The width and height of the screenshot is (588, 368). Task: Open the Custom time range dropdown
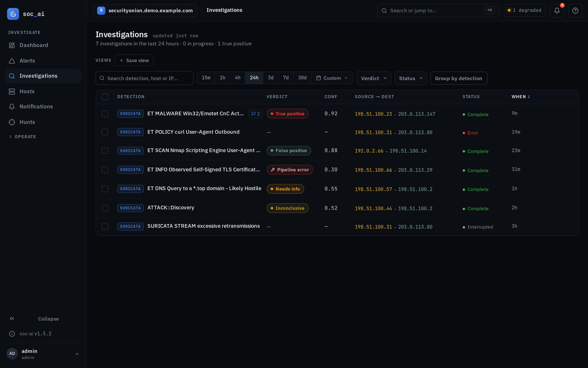point(332,78)
